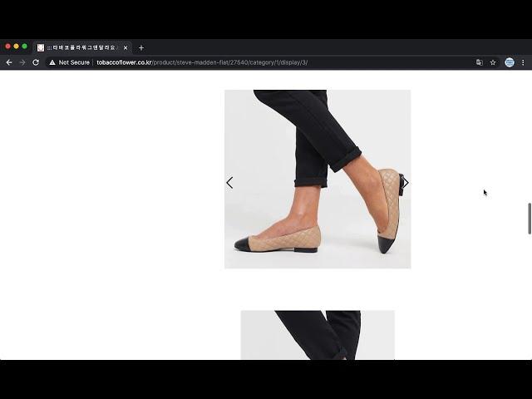Click the Not Secure warning icon
Screen dimensions: 532x399
pos(52,62)
